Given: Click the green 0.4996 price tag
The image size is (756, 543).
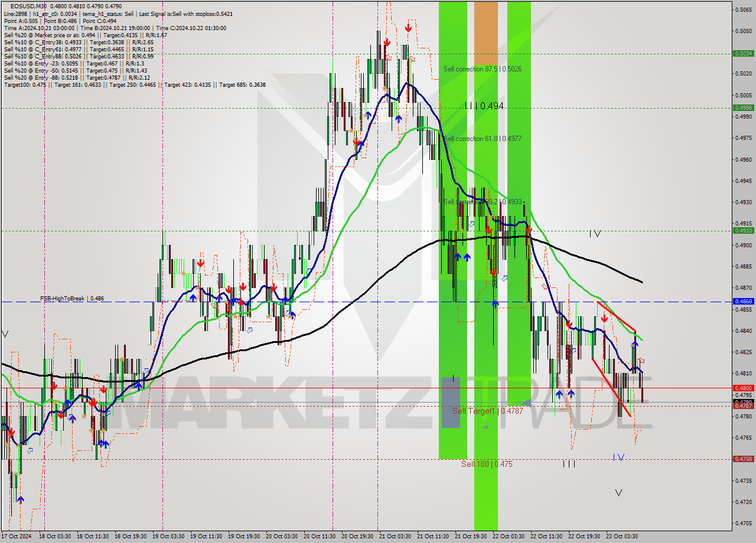Looking at the screenshot, I should pos(743,107).
